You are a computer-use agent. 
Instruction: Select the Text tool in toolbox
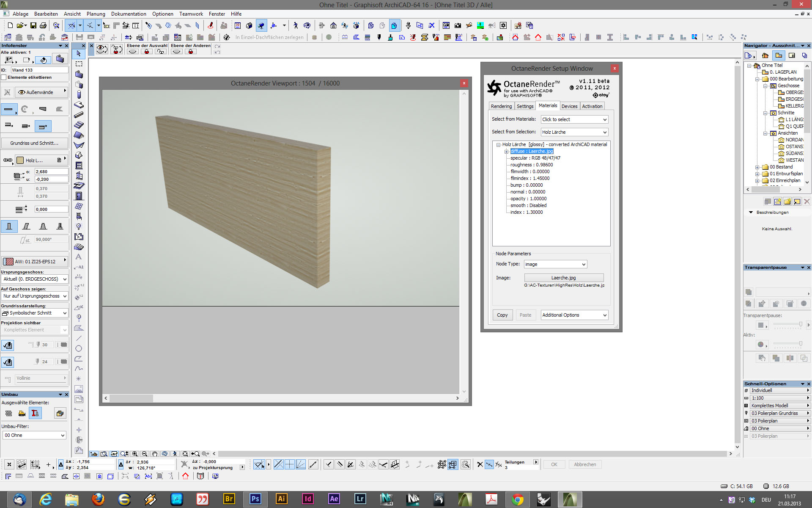coord(79,257)
